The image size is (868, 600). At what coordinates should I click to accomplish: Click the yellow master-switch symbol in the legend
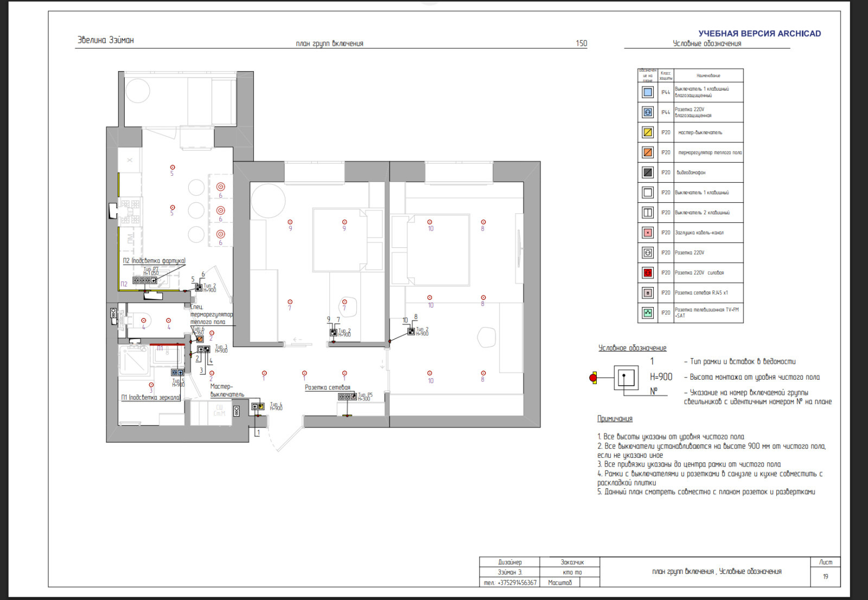tap(647, 132)
